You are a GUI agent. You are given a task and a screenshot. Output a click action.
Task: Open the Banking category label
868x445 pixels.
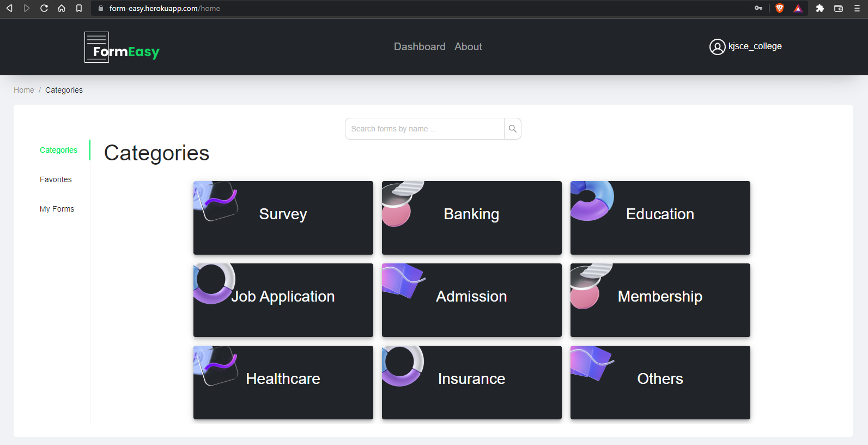(x=471, y=214)
